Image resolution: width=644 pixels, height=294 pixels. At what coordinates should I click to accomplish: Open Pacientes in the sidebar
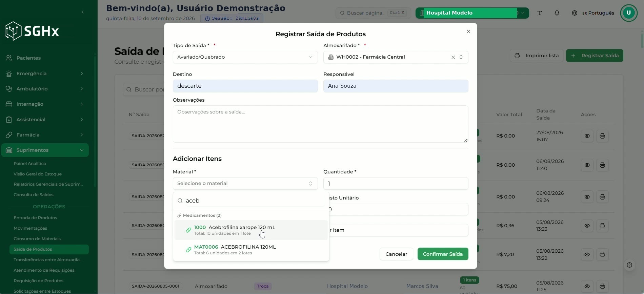pyautogui.click(x=45, y=58)
